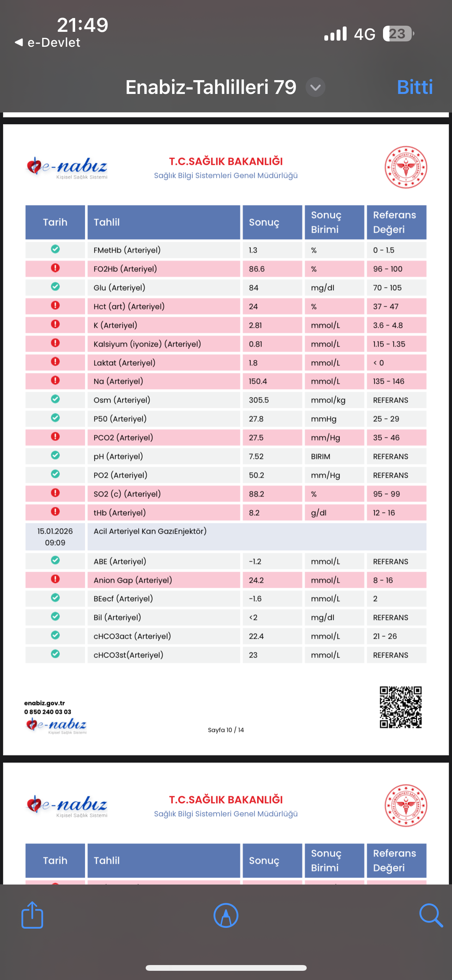Expand the Enabiz-Tahlilleri 79 title chevron
Screen dimensions: 452x980
316,87
